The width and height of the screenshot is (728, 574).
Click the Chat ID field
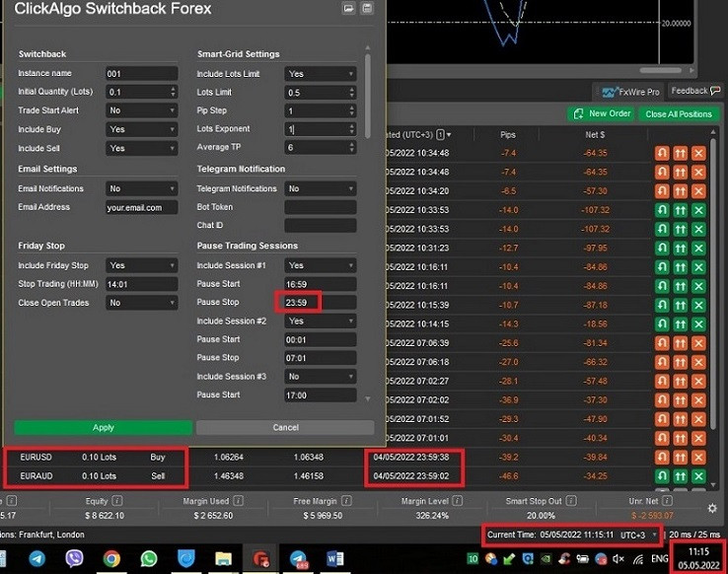click(321, 226)
